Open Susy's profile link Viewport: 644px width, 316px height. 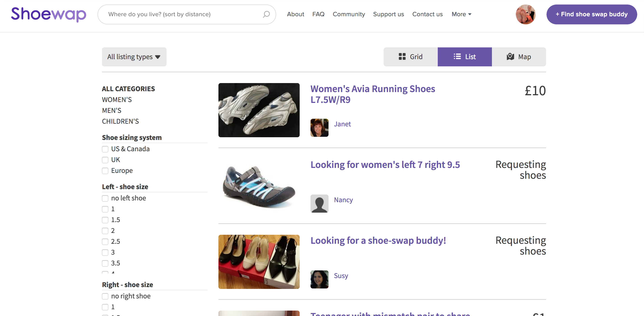click(x=341, y=276)
